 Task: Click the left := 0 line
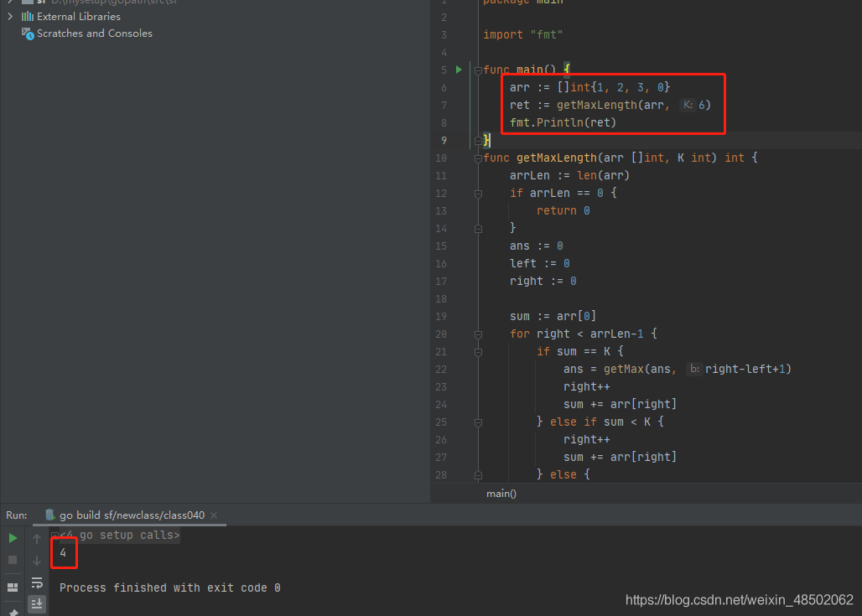[539, 263]
